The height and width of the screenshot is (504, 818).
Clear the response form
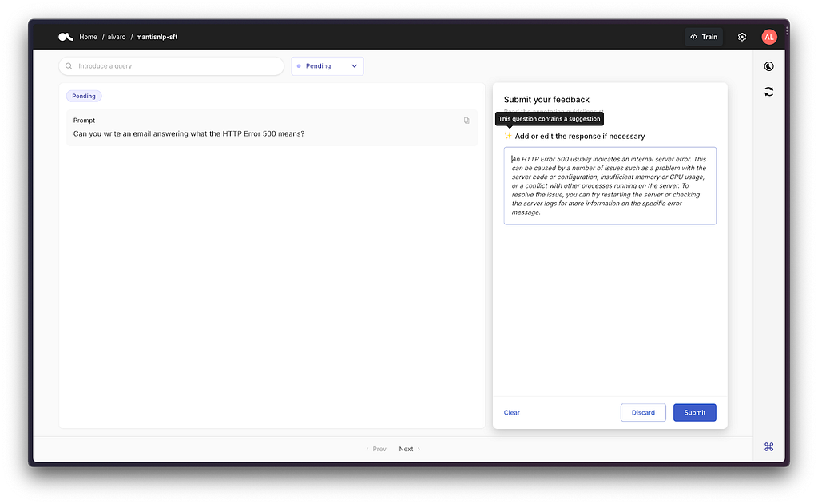tap(512, 412)
